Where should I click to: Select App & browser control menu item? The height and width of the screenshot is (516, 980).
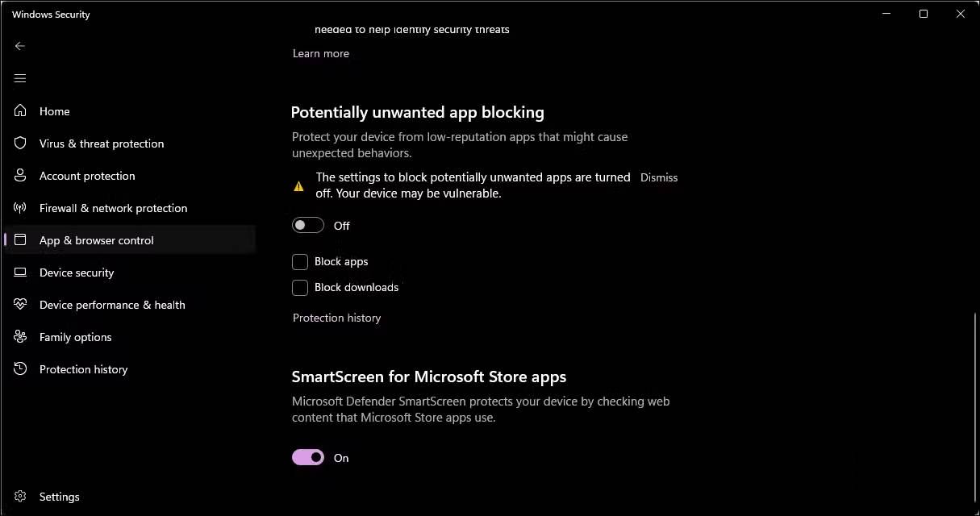(x=97, y=240)
